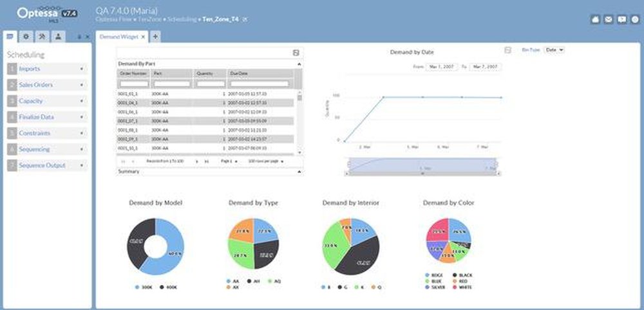Sort by Due Date column header
The height and width of the screenshot is (310, 644).
tap(260, 73)
